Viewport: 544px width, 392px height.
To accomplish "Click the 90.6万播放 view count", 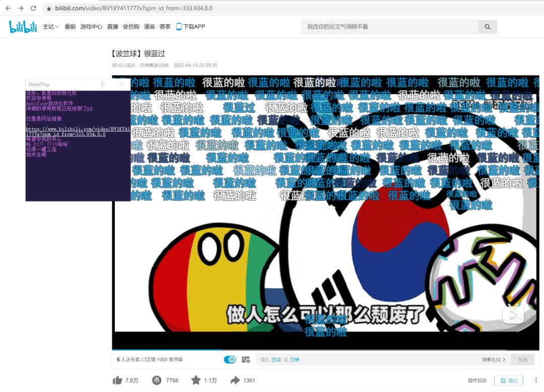I will coord(123,65).
